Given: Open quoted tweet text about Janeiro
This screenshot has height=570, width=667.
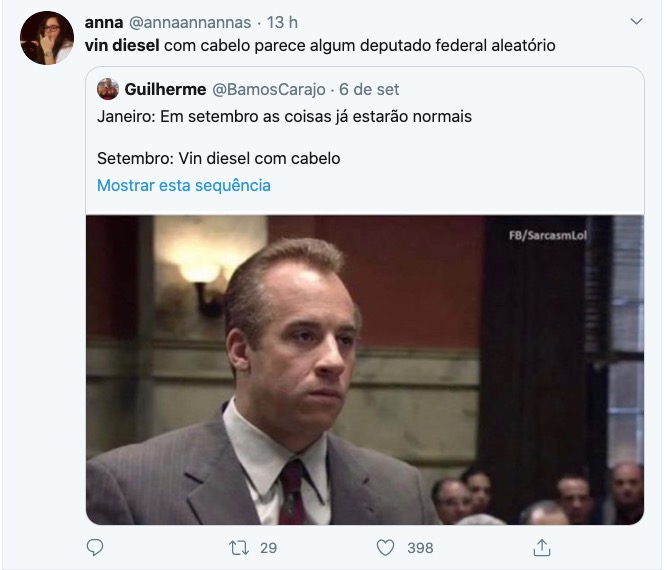Looking at the screenshot, I should coord(284,116).
